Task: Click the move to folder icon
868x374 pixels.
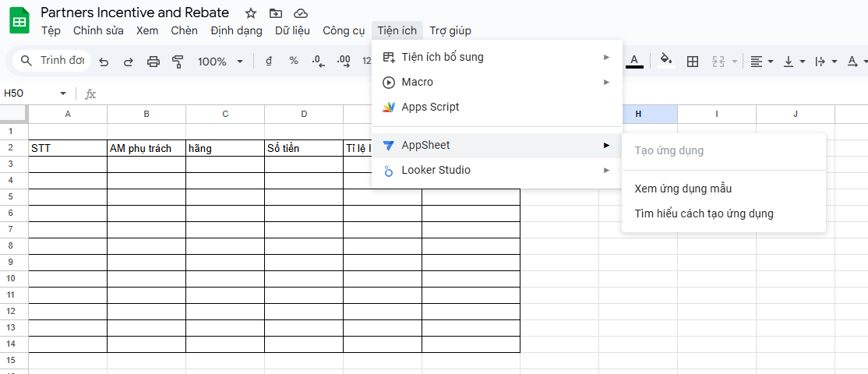Action: click(275, 13)
